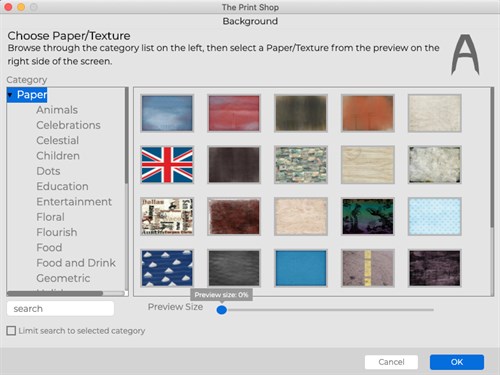Pick the cream crinkled paper in top row
The image size is (500, 375).
point(435,113)
